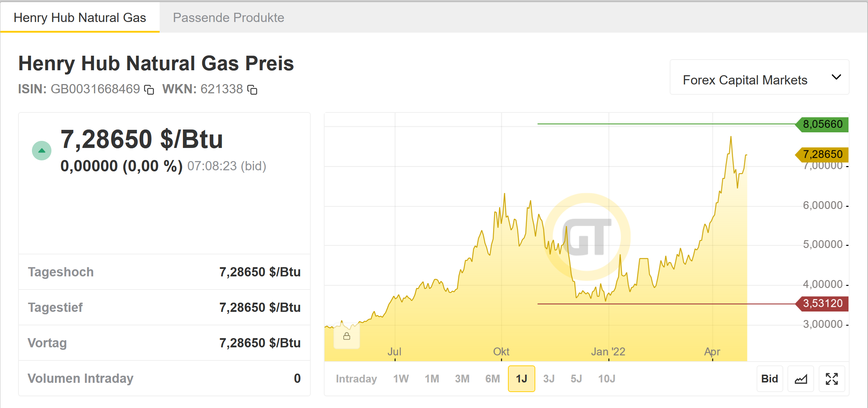The image size is (868, 408).
Task: Toggle the Bid price mode button
Action: 769,379
